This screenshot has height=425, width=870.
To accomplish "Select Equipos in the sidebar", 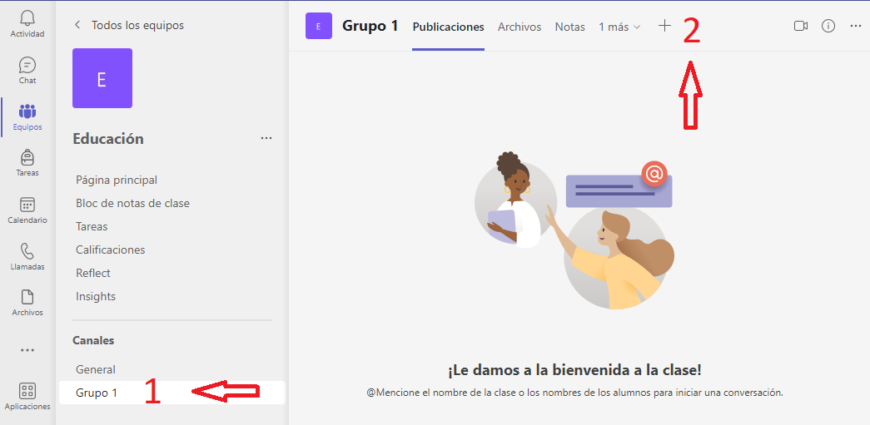I will click(27, 117).
